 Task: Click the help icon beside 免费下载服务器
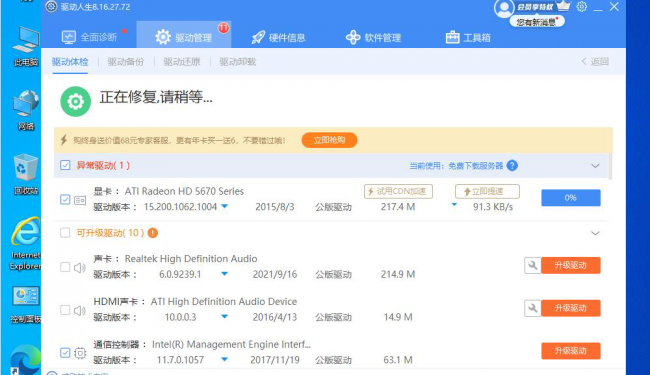[512, 166]
